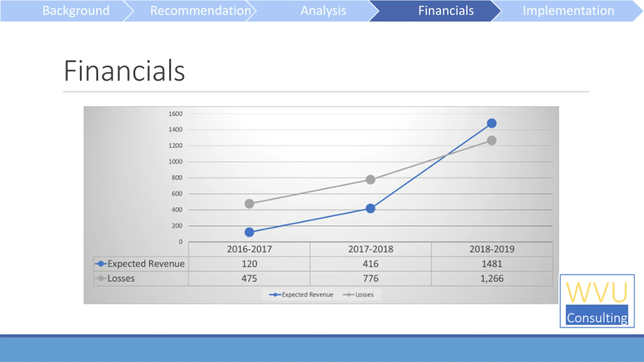The height and width of the screenshot is (362, 644).
Task: Click the blue 2017-2018 Expected Revenue marker
Action: (370, 208)
